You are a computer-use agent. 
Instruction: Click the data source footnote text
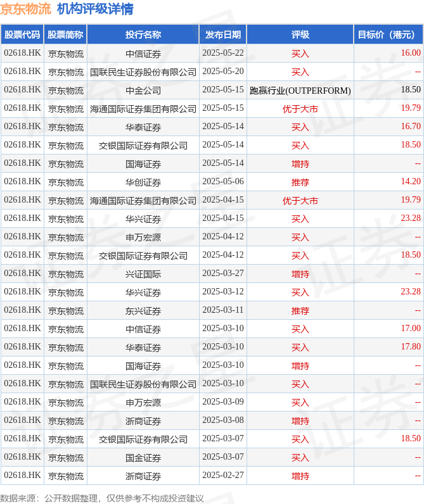click(x=102, y=498)
